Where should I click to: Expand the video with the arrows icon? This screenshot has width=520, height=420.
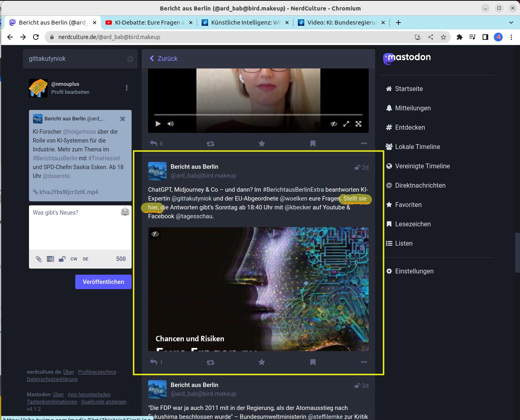pos(346,124)
